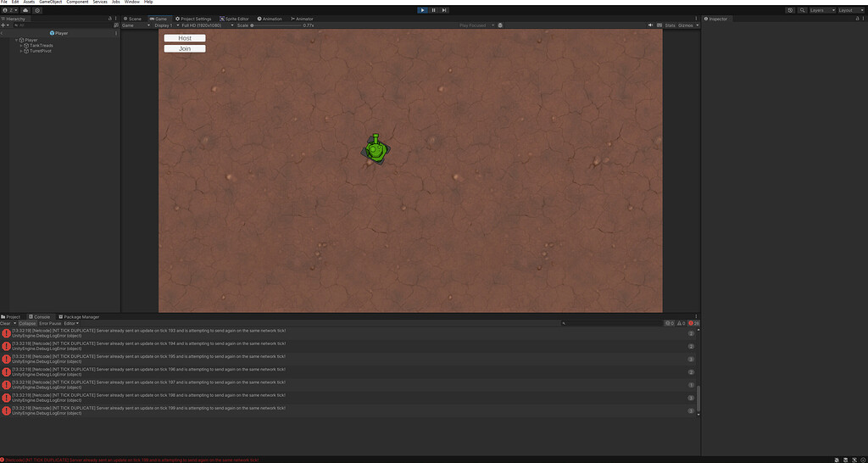The image size is (868, 463).
Task: Open Unity Cloud via the cloud icon
Action: [26, 10]
